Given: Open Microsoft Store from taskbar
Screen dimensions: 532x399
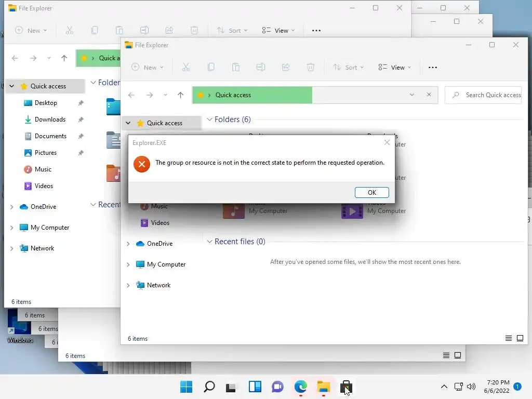Looking at the screenshot, I should click(x=347, y=387).
